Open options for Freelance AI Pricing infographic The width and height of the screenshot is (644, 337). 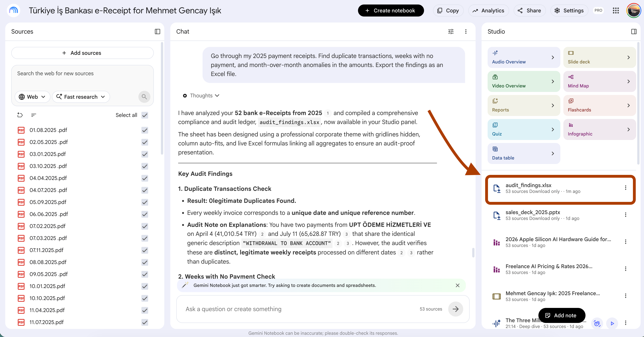(625, 269)
